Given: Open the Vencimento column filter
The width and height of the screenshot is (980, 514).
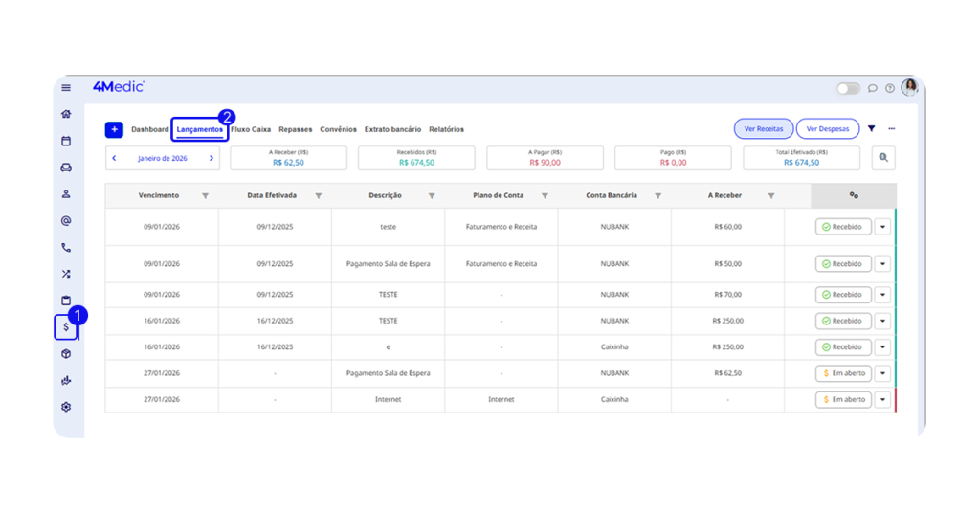Looking at the screenshot, I should [205, 196].
